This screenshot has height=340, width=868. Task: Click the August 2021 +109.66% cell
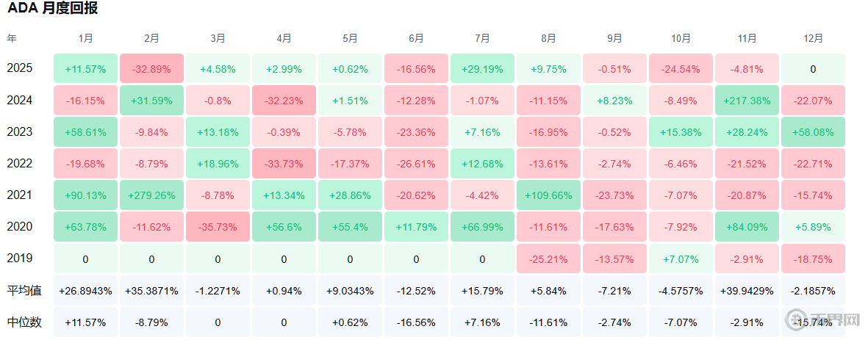click(x=548, y=195)
